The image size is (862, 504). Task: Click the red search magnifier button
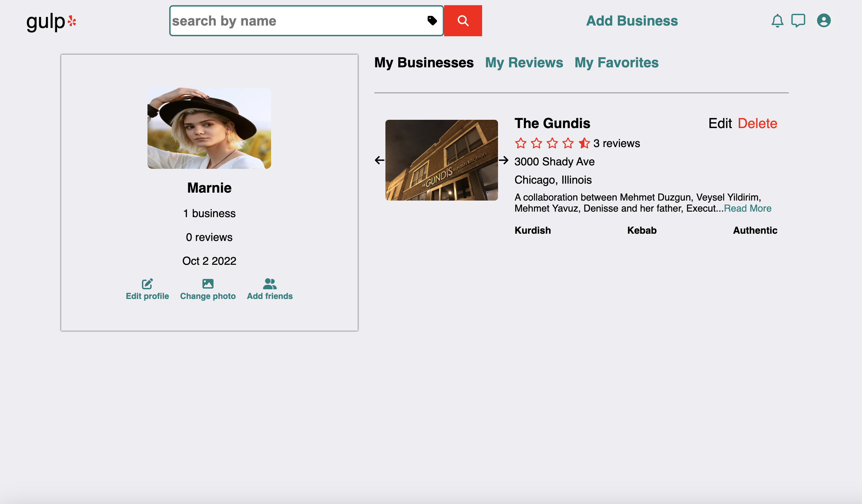(463, 21)
